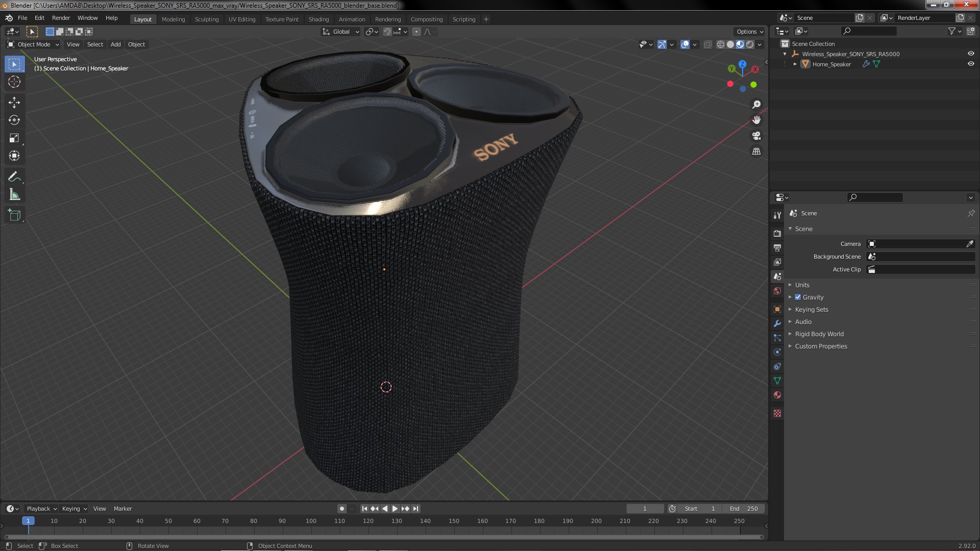This screenshot has width=980, height=551.
Task: Select the Cursor tool
Action: tap(14, 82)
